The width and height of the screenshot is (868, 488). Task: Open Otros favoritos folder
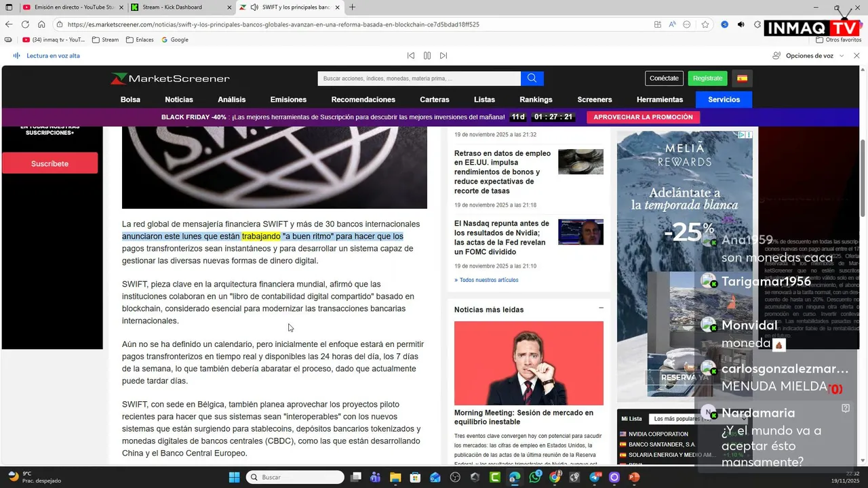point(838,40)
